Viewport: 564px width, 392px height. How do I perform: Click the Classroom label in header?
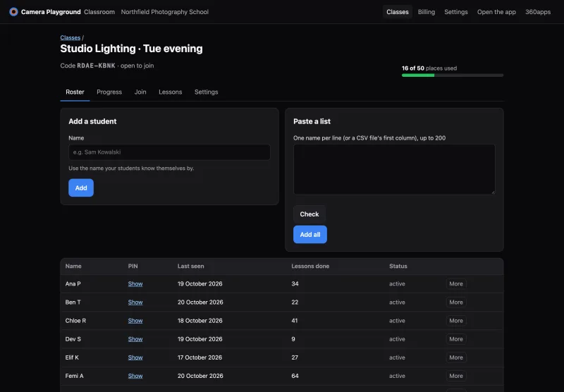(x=99, y=12)
